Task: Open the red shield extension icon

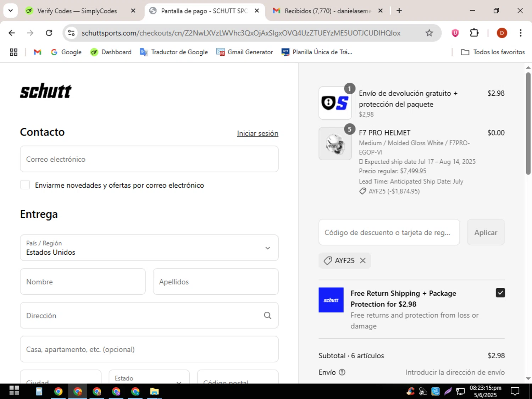Action: (x=455, y=33)
